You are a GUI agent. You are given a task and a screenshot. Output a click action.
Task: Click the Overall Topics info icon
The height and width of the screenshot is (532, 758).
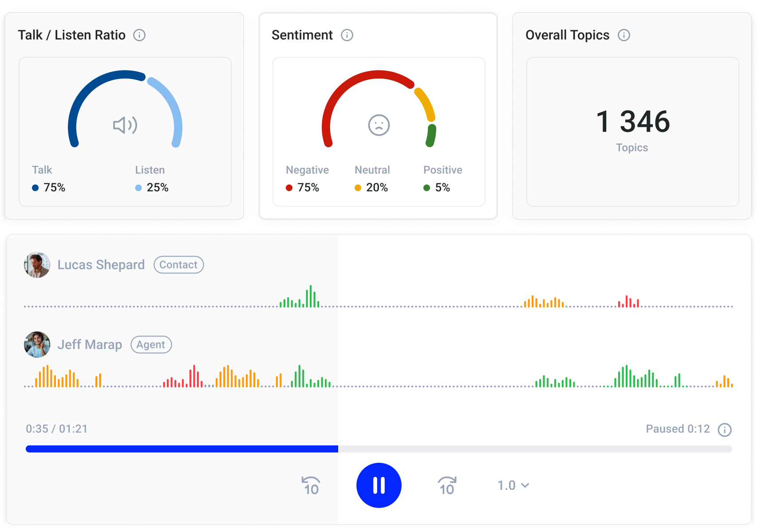624,35
